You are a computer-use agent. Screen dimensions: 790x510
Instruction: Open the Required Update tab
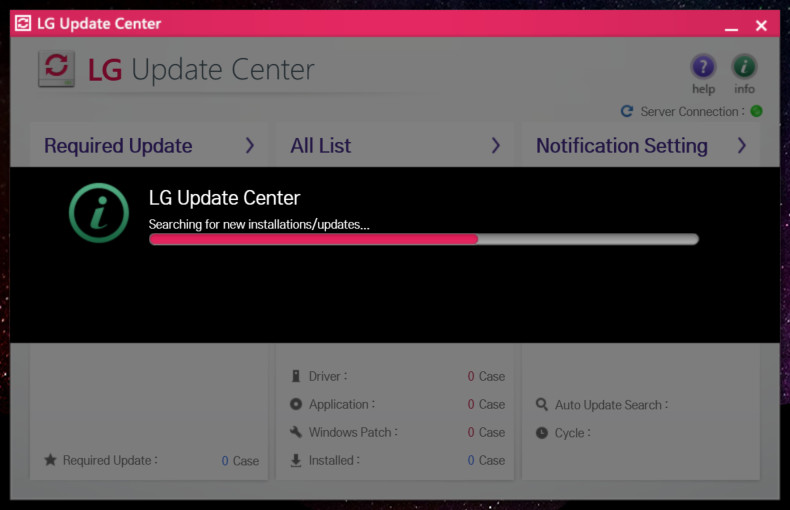point(149,145)
